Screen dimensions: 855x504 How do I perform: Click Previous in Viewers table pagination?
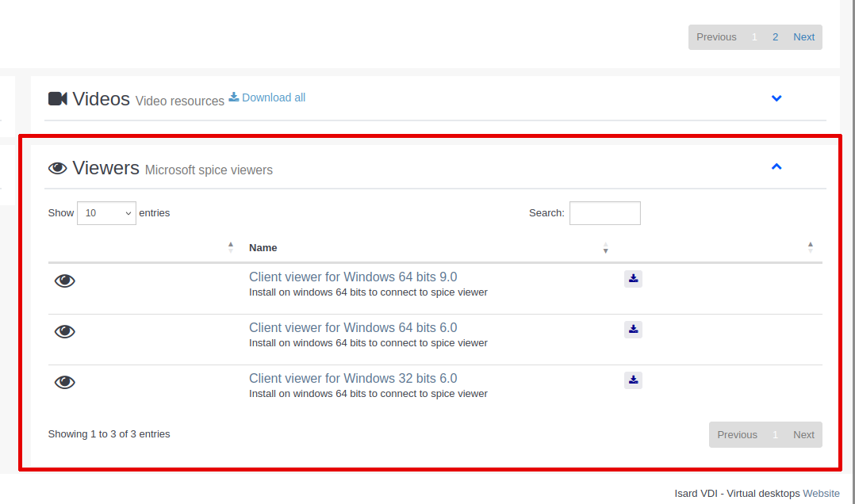point(737,435)
